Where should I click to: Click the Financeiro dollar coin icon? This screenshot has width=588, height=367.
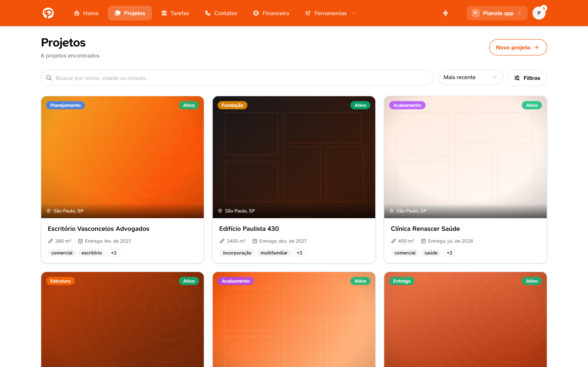256,13
